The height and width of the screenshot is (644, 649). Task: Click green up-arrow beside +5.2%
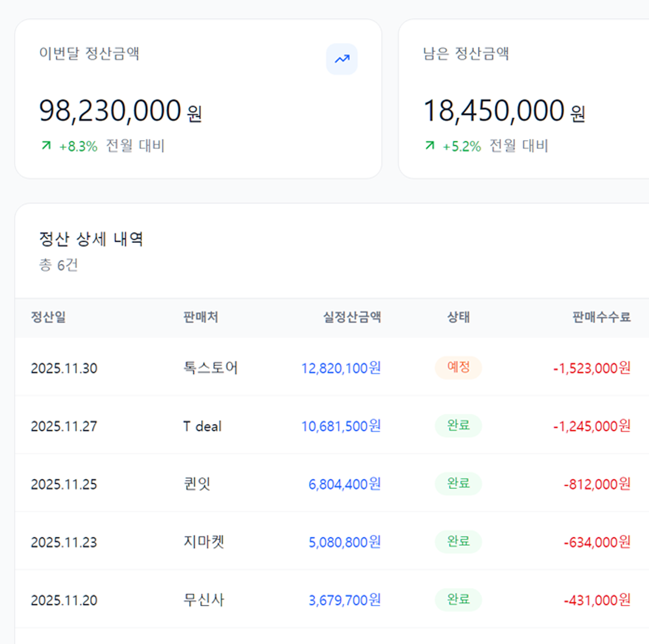click(430, 145)
